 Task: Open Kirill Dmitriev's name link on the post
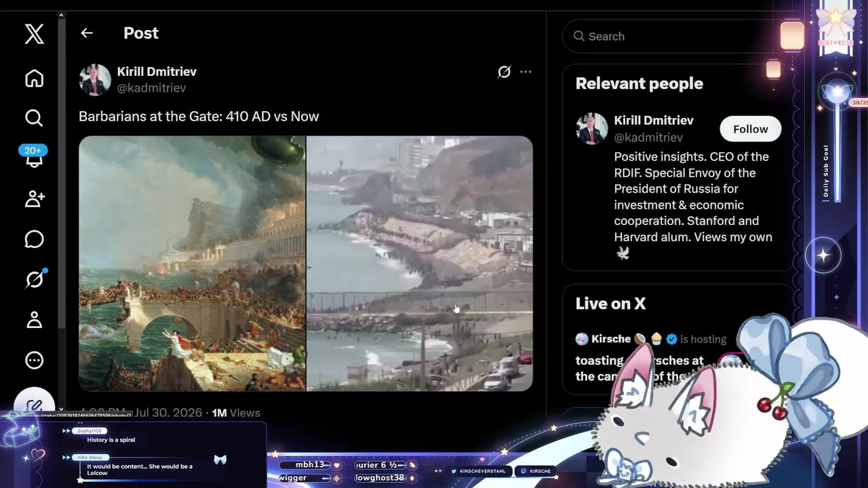[157, 71]
